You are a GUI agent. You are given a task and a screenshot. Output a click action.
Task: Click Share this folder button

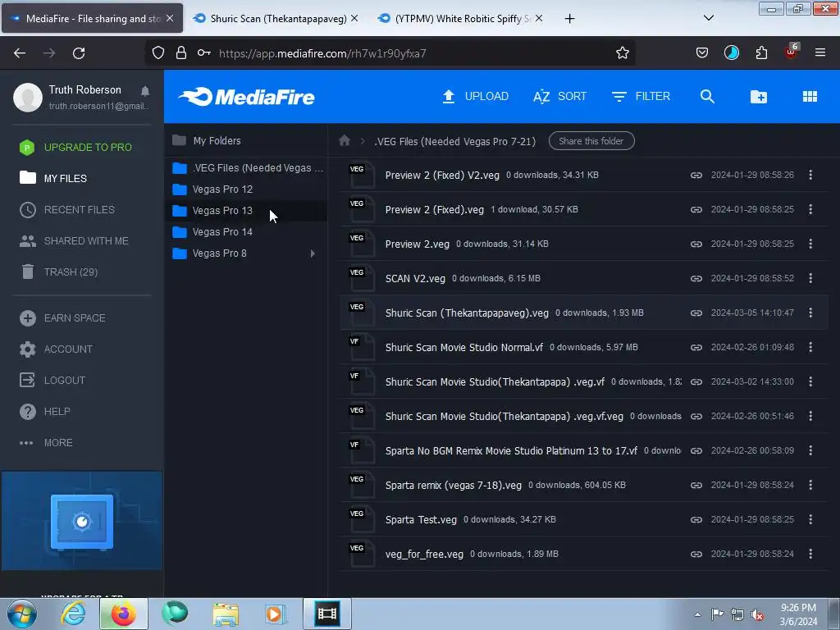(591, 141)
